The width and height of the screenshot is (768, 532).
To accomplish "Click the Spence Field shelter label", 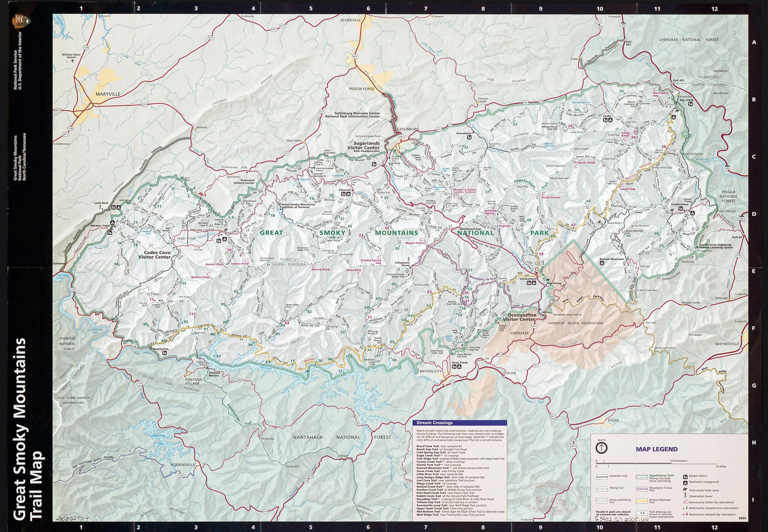I will click(x=240, y=263).
